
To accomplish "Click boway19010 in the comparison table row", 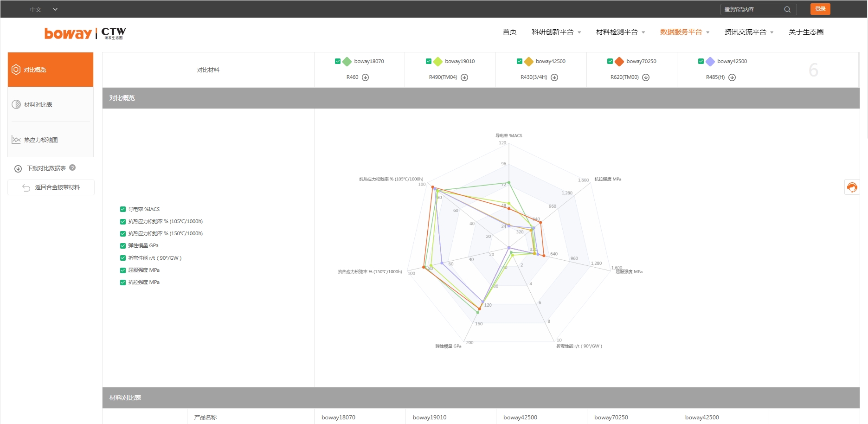I will pyautogui.click(x=430, y=417).
